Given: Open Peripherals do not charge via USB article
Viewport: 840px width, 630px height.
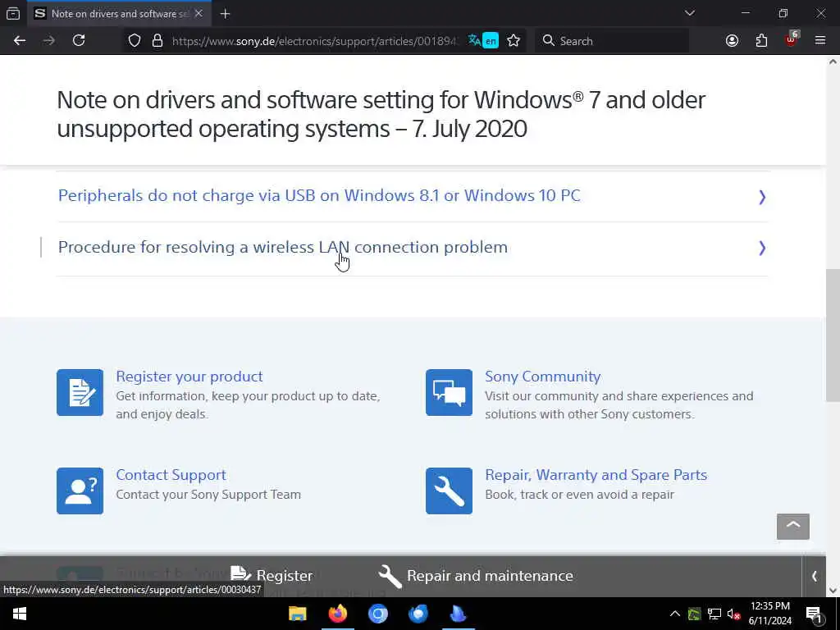Looking at the screenshot, I should [x=319, y=195].
